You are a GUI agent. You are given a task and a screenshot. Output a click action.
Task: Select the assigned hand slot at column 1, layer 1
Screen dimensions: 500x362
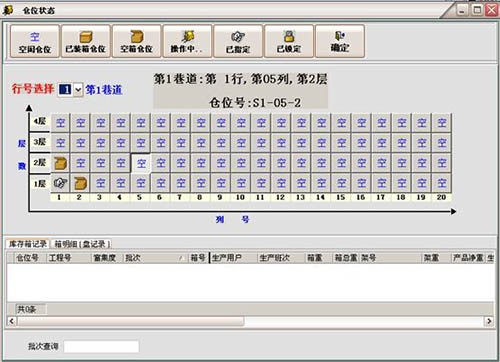pyautogui.click(x=60, y=183)
